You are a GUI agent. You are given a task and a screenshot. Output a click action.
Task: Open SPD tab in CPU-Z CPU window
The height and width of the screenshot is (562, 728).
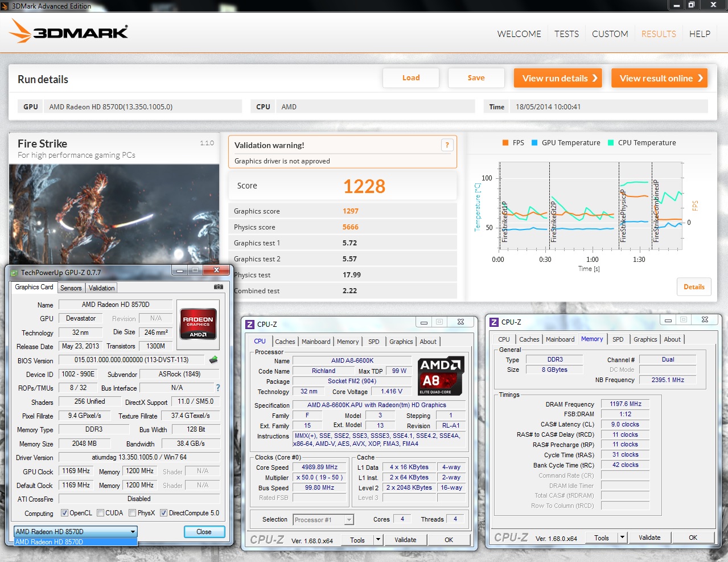374,342
